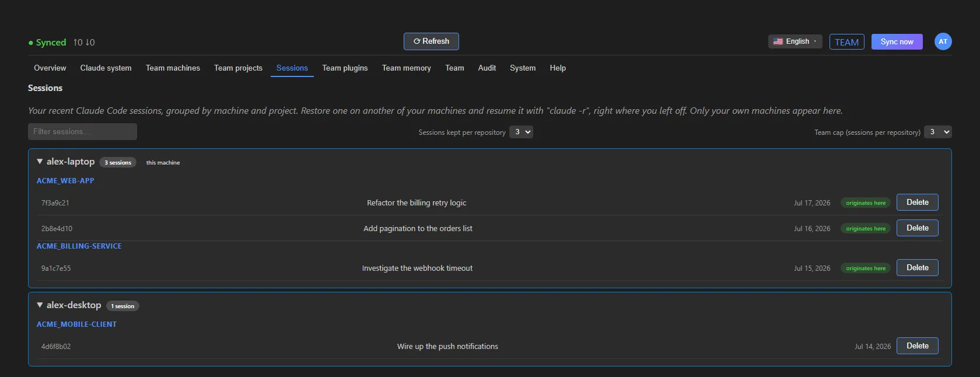Select the Sessions tab
The image size is (980, 377).
point(292,68)
